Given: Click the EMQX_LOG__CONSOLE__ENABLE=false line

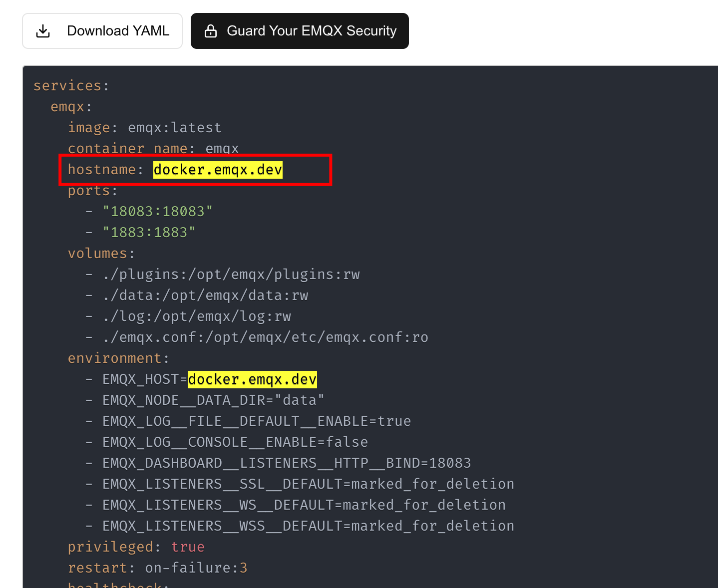Looking at the screenshot, I should tap(235, 442).
